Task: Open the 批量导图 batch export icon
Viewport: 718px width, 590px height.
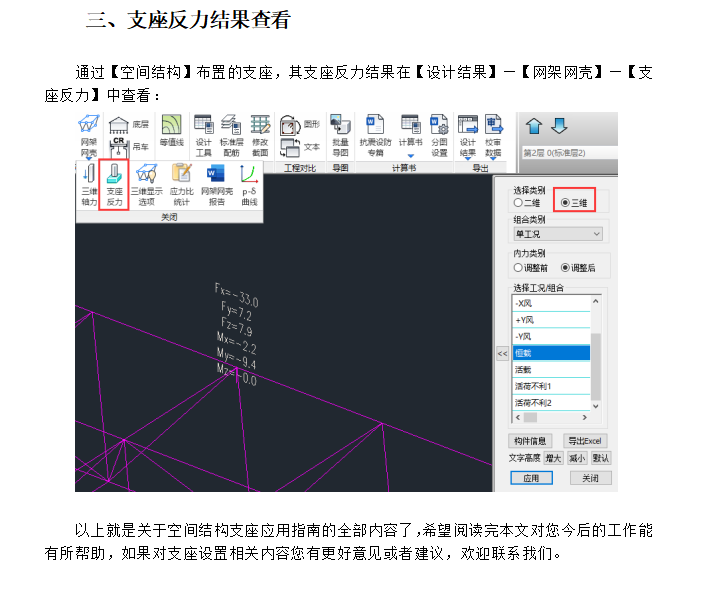Action: coord(340,125)
